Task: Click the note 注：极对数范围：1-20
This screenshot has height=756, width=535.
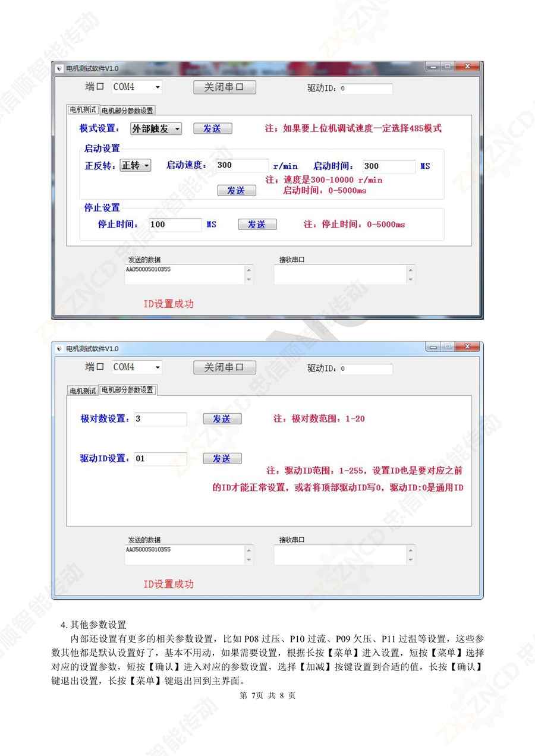Action: (x=319, y=419)
